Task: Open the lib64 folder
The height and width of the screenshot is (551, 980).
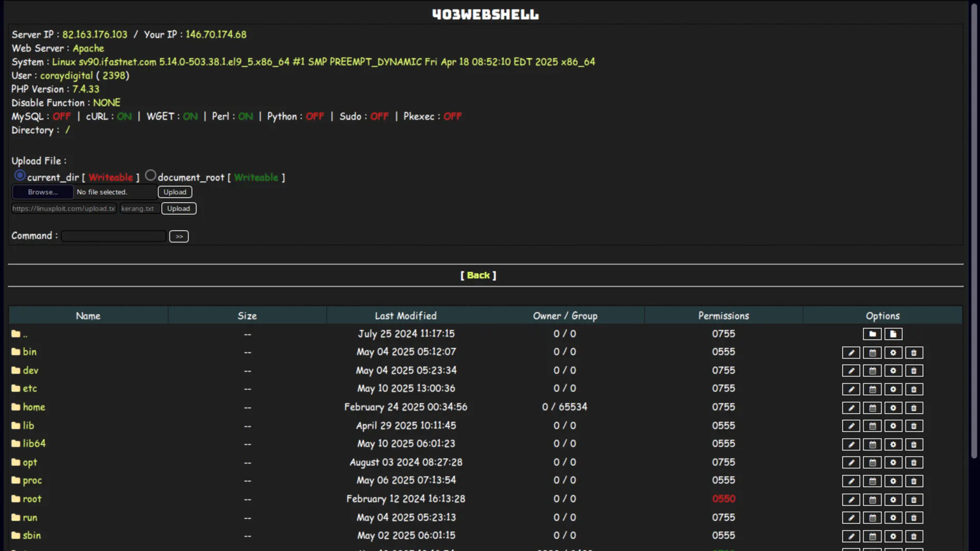Action: (34, 443)
